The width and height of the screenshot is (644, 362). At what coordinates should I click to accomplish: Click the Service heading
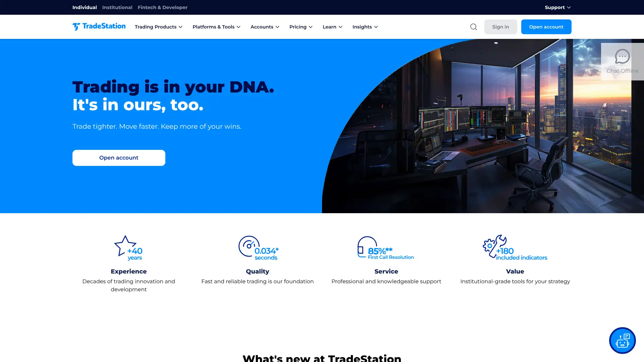pyautogui.click(x=386, y=271)
